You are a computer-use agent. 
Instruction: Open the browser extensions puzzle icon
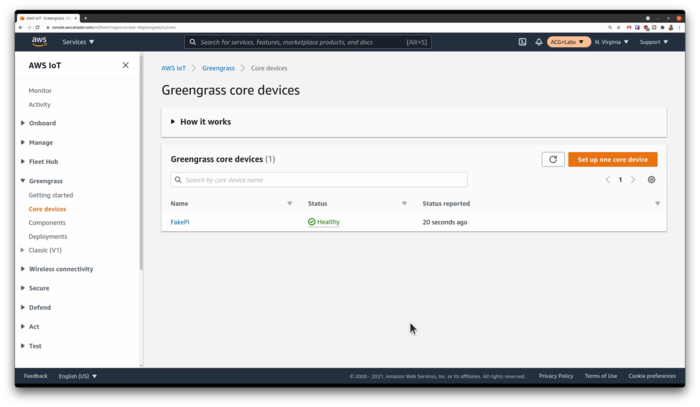662,27
